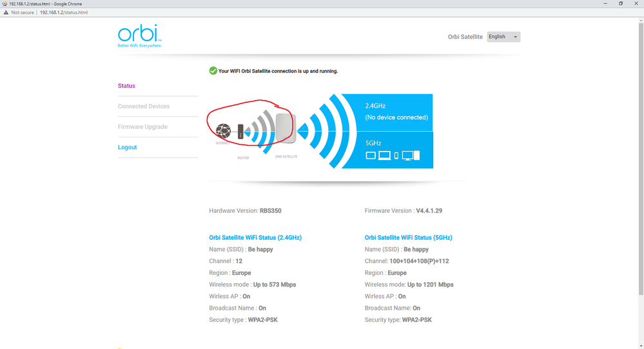Click the connection up and running message
This screenshot has width=644, height=349.
coord(278,71)
